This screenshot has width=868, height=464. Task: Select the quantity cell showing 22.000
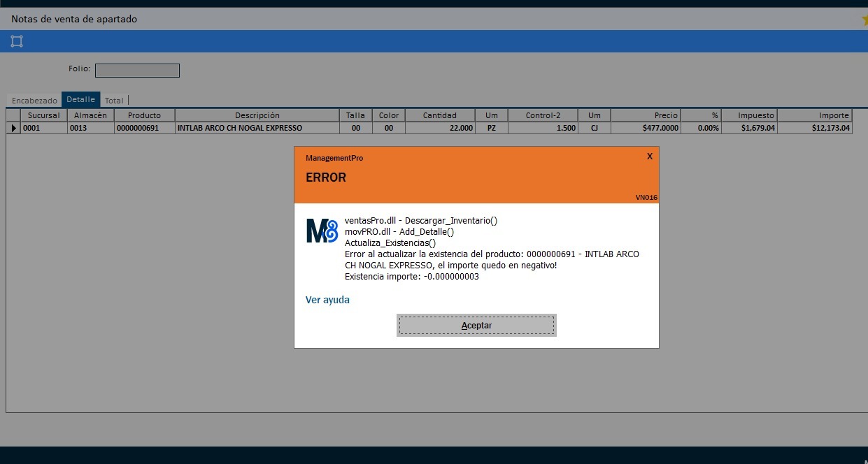(x=439, y=128)
